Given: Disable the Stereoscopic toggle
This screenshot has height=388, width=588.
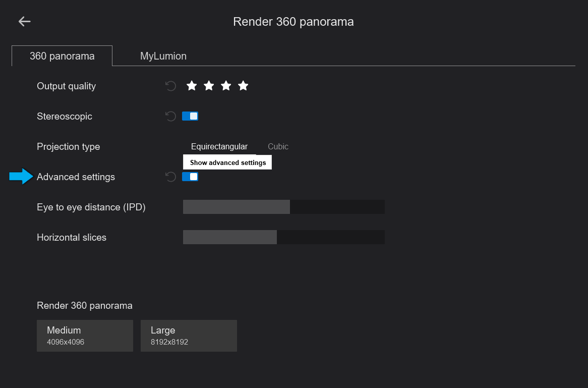Looking at the screenshot, I should (x=190, y=117).
